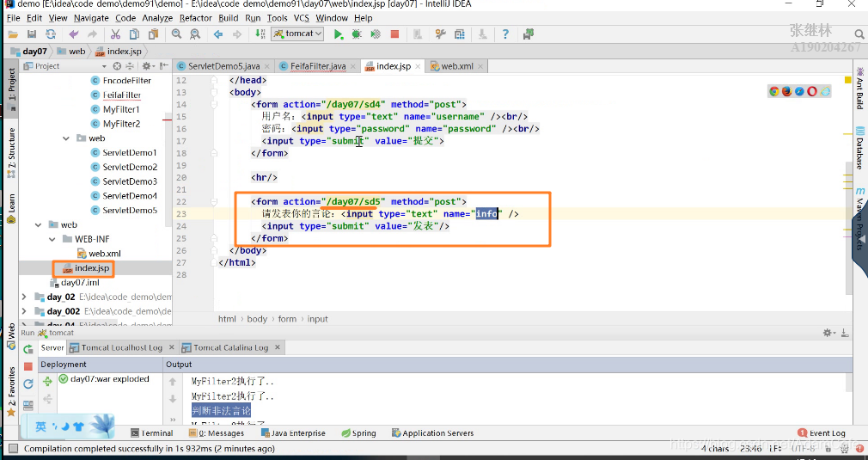Undo the last edit with the purple arrow
This screenshot has width=868, height=460.
tap(74, 34)
